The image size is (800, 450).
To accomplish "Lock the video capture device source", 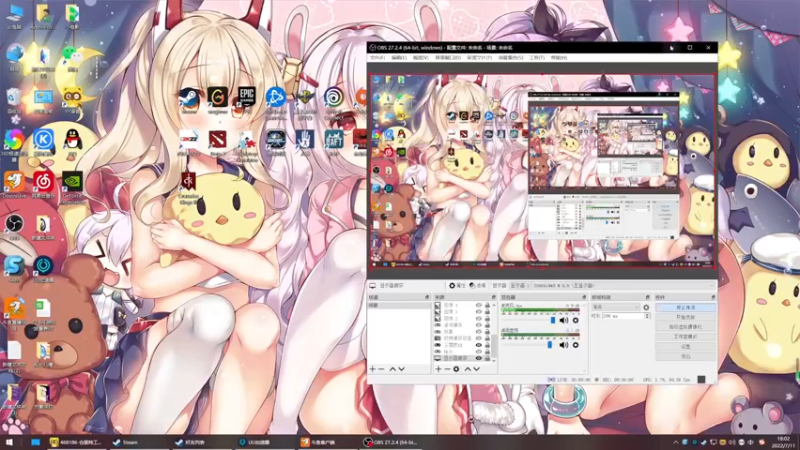I will click(487, 338).
